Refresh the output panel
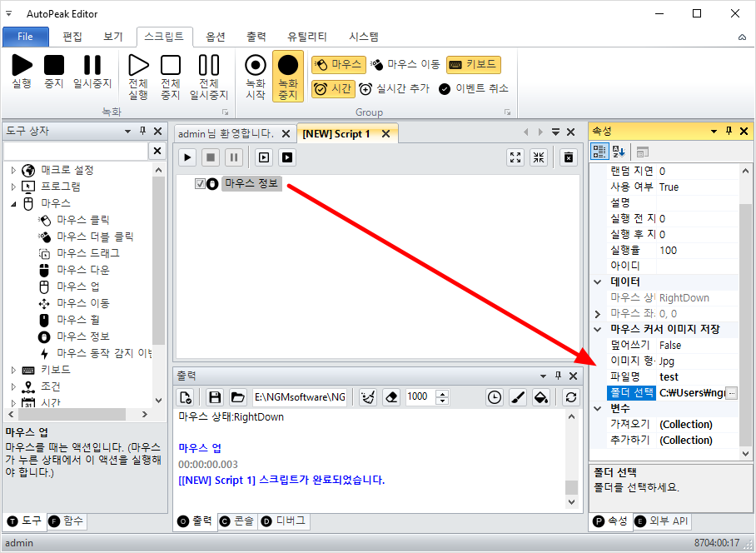This screenshot has height=553, width=756. coord(571,397)
